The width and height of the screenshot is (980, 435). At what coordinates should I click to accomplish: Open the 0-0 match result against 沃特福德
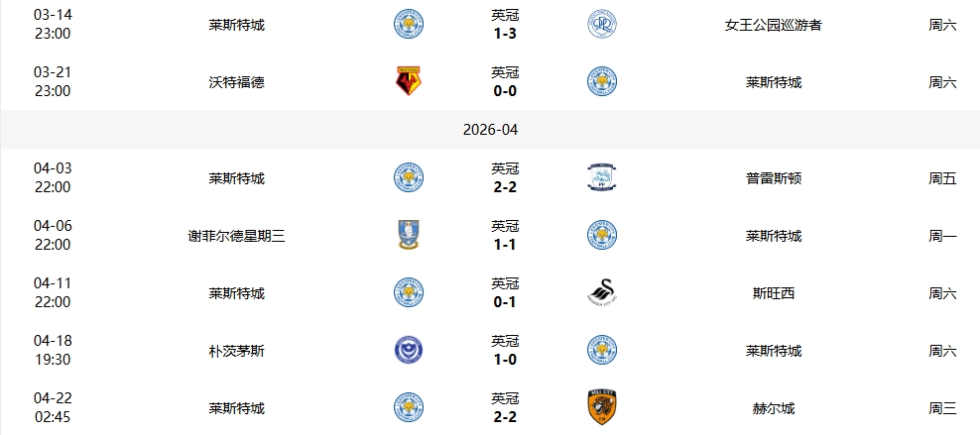pos(505,91)
